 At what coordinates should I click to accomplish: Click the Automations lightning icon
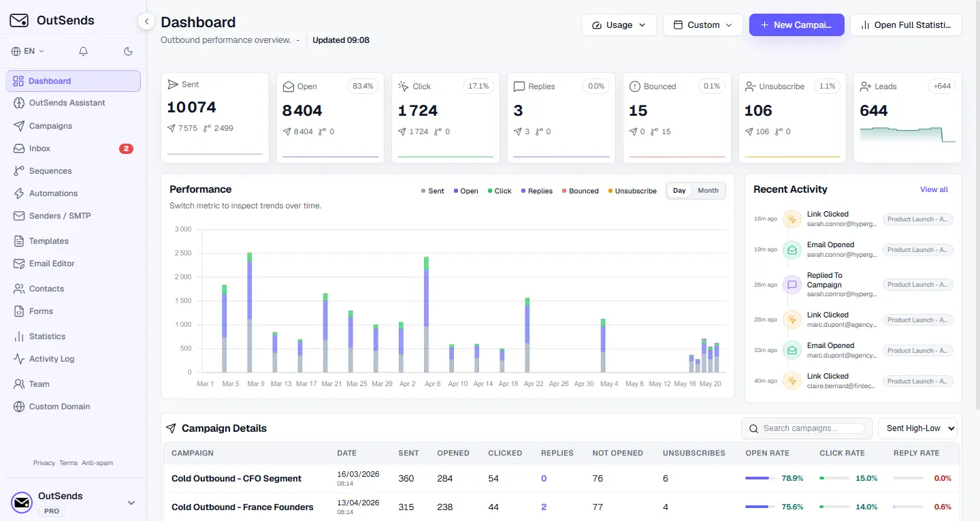[x=18, y=193]
